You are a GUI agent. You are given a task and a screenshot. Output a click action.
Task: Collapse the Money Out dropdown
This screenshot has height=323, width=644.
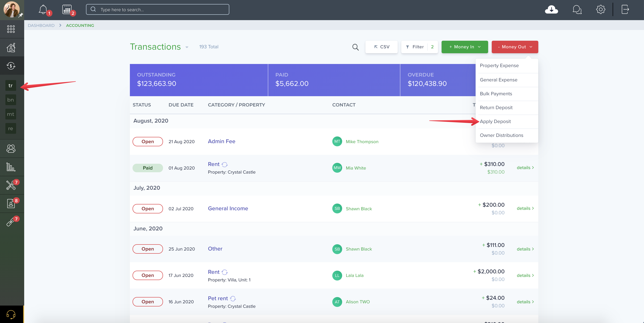(x=515, y=47)
